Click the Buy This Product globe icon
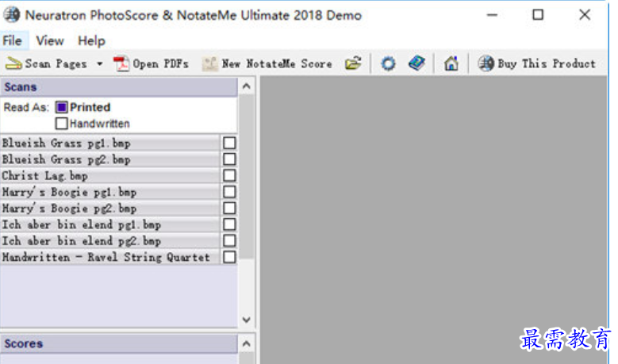Image resolution: width=618 pixels, height=364 pixels. [486, 63]
